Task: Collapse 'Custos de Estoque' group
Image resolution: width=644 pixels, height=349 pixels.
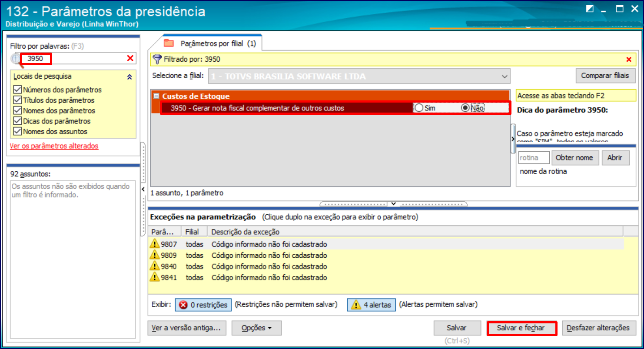Action: (x=156, y=96)
